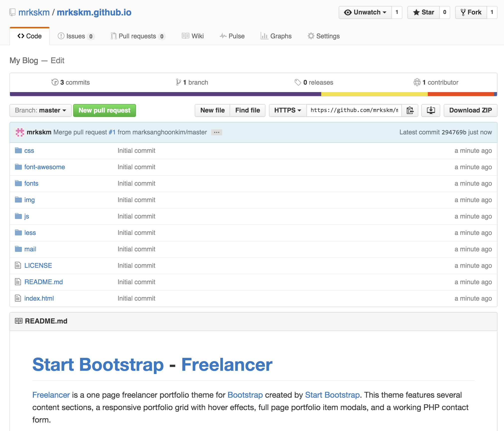Click the less folder icon
Viewport: 504px width, 431px height.
click(x=18, y=232)
